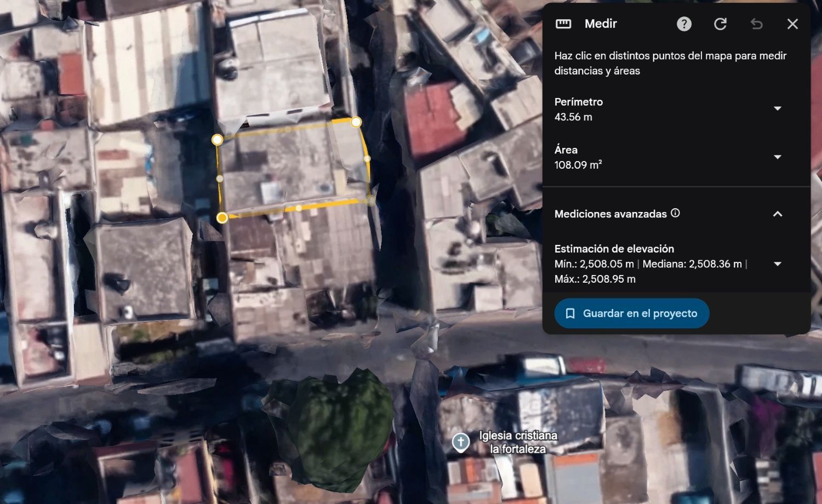Screen dimensions: 822x504
Task: Undo the last measurement point
Action: coord(756,24)
